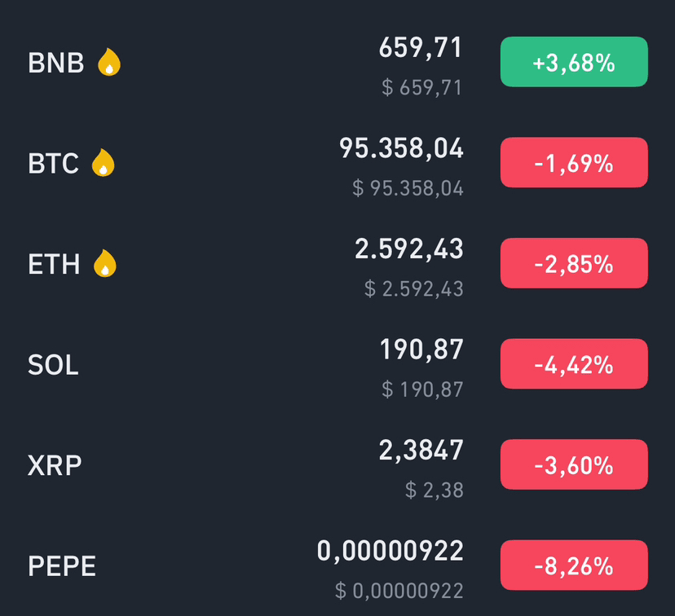Click the ETH price 2.592,43
Viewport: 675px width, 616px height.
[x=408, y=249]
